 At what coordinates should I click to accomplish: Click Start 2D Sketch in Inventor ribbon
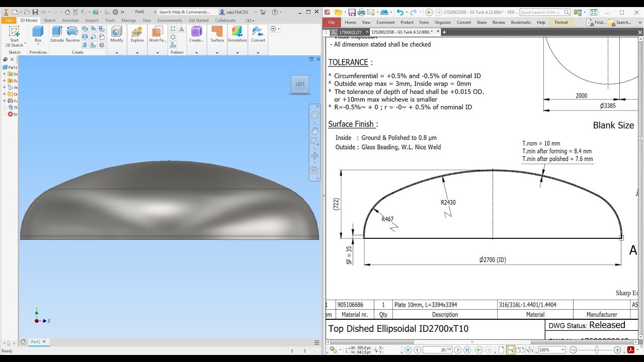pos(15,36)
